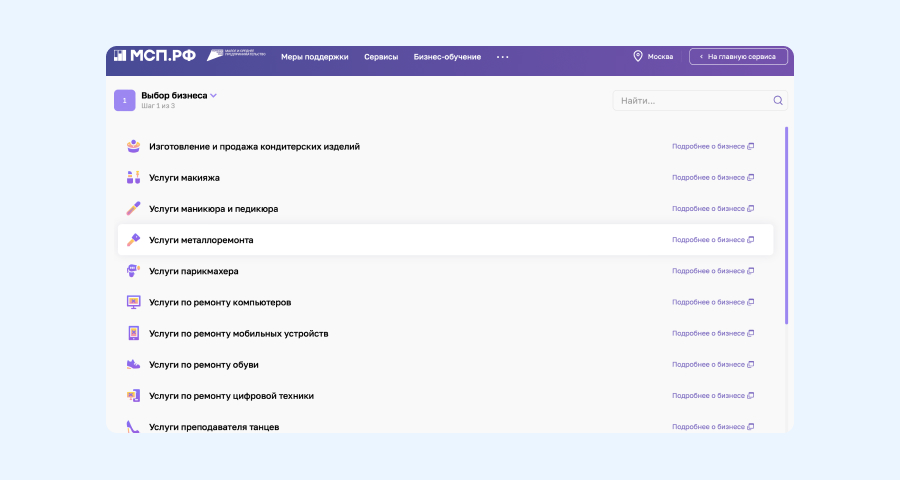Viewport: 900px width, 480px height.
Task: Open Подробнее о бизнесе for Услуги макияжа
Action: 712,178
